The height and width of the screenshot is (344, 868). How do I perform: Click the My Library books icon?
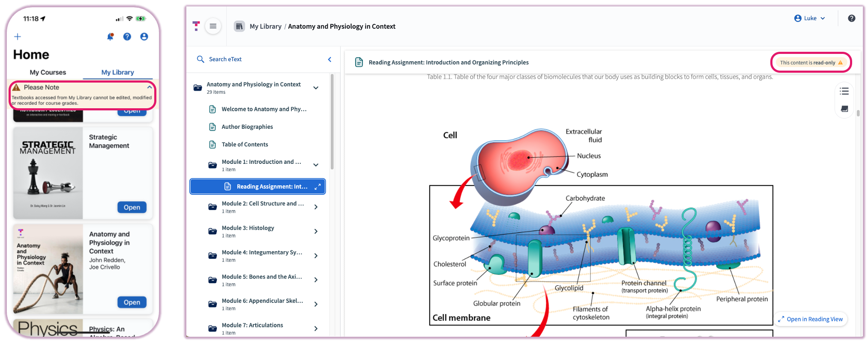pos(239,27)
